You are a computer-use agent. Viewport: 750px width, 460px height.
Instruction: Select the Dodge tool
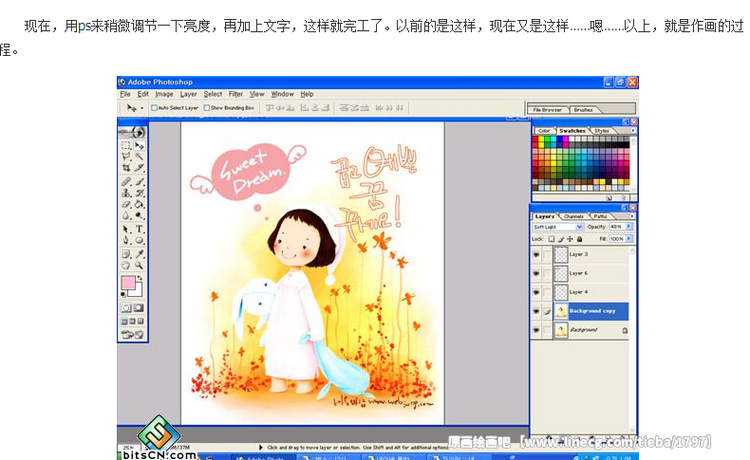[x=139, y=215]
